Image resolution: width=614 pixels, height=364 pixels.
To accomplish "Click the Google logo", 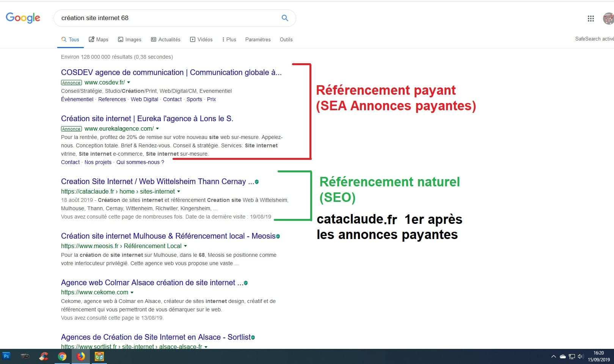I will [23, 18].
